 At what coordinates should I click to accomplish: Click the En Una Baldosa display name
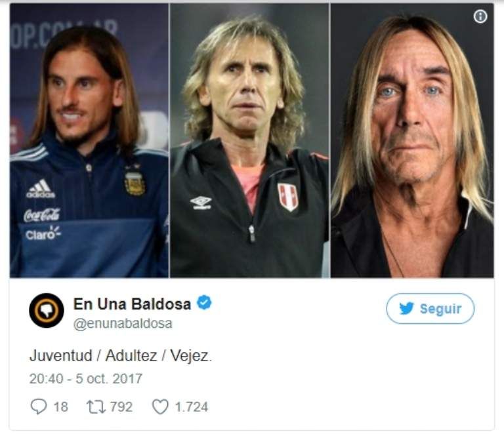[132, 304]
